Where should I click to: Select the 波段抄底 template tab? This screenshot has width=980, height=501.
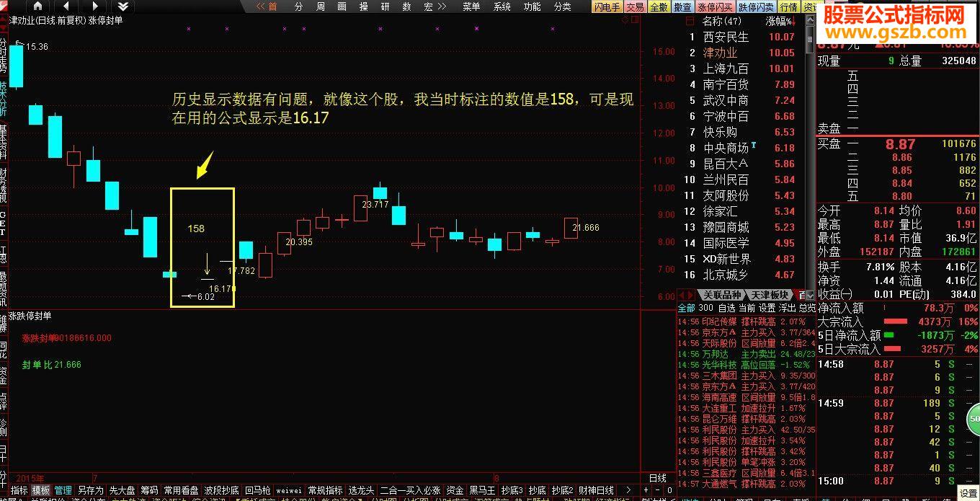(221, 490)
